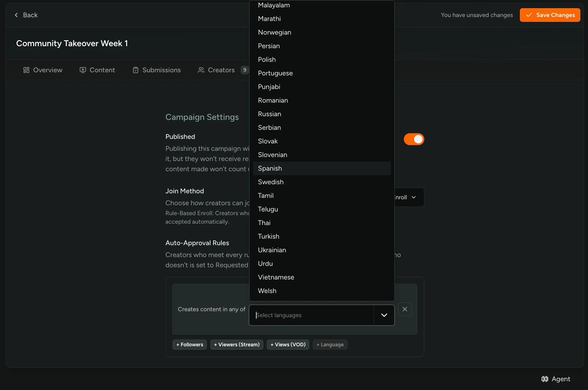
Task: Expand the language selector chevron
Action: click(x=384, y=315)
